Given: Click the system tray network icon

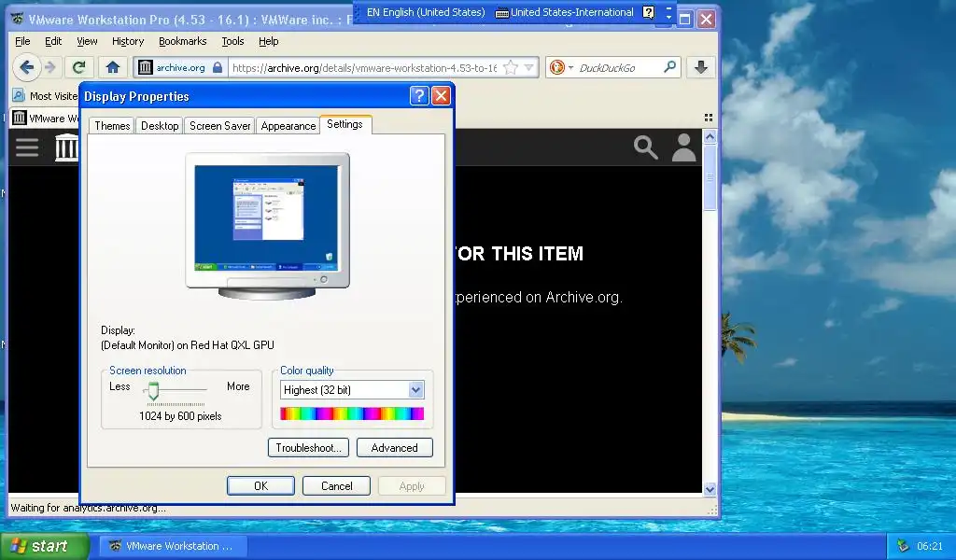Looking at the screenshot, I should [903, 546].
